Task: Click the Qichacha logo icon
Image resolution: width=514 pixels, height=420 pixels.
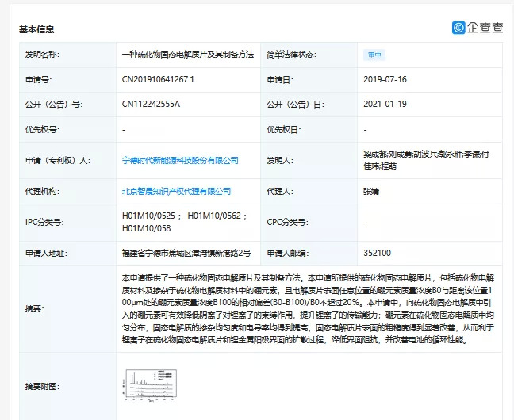Action: click(458, 28)
